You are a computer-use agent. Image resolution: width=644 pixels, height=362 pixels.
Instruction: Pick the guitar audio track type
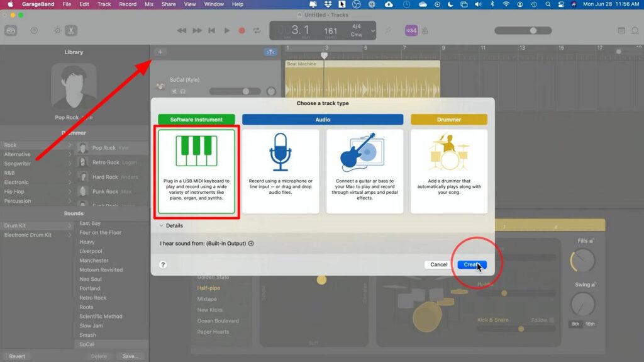tap(364, 171)
